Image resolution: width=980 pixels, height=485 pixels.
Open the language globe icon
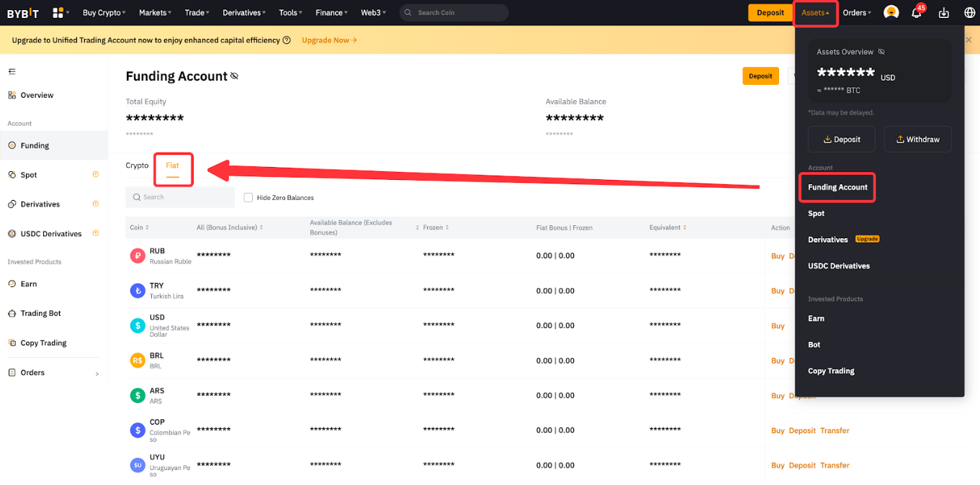(969, 13)
